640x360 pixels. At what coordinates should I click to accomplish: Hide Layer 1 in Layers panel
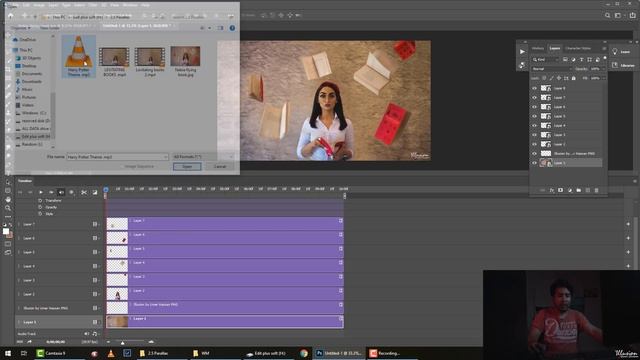(x=534, y=163)
